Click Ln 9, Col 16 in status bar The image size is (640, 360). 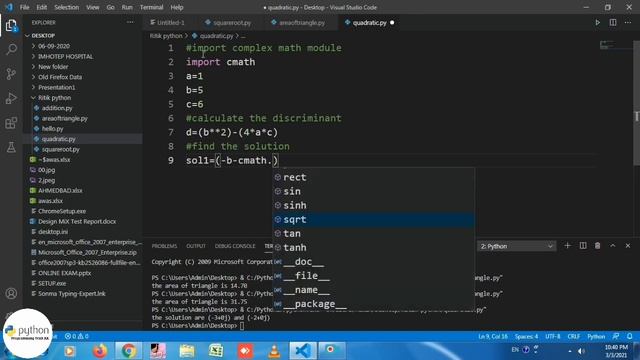[493, 336]
